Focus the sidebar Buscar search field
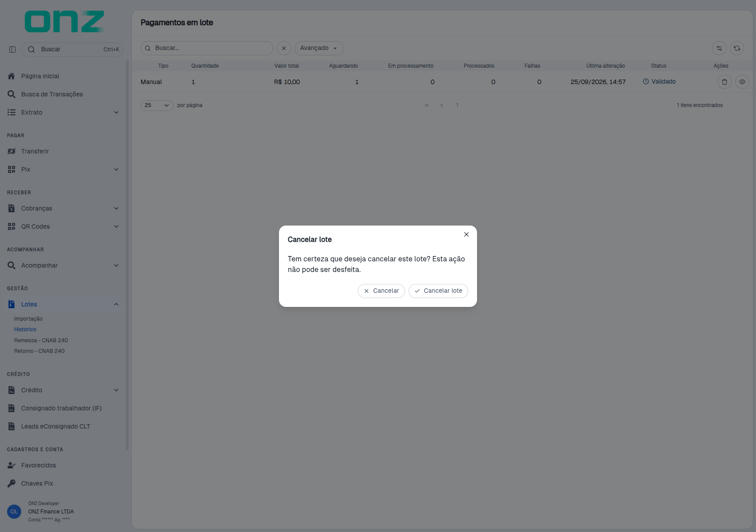 [x=73, y=50]
